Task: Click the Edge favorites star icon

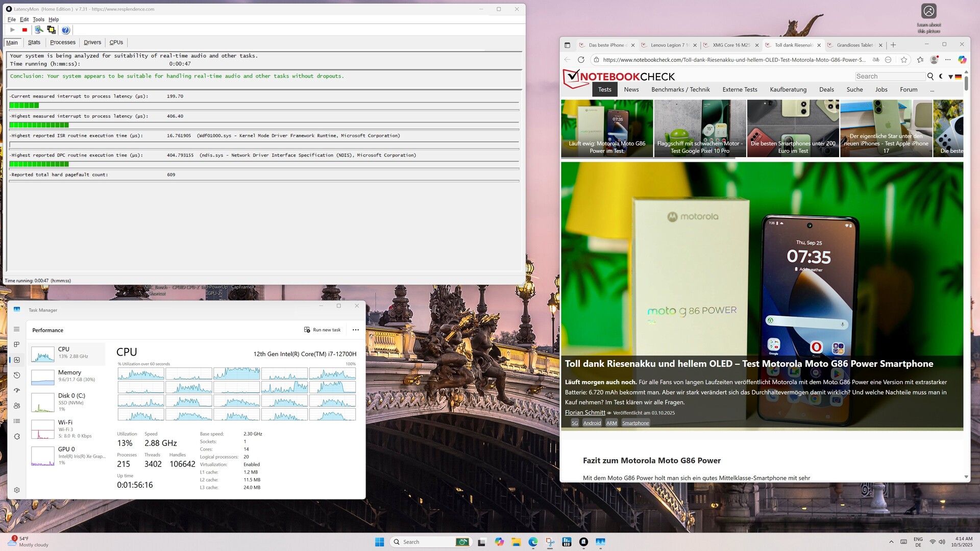Action: [904, 60]
